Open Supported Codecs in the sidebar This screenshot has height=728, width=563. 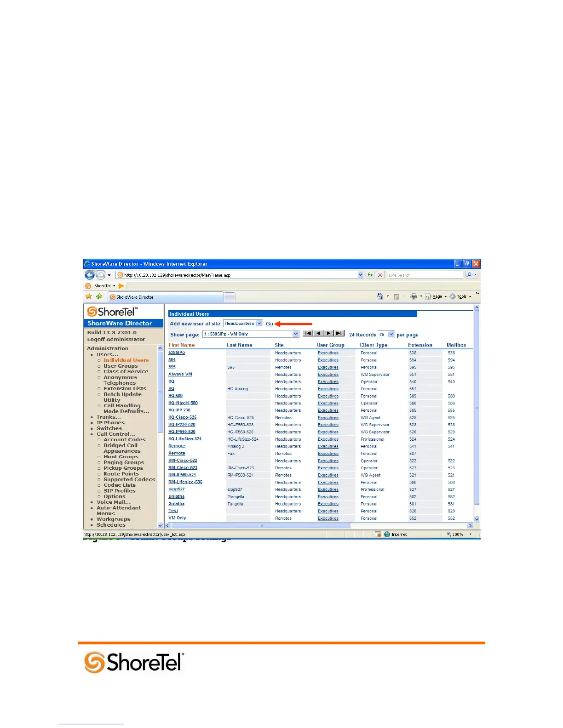tap(129, 479)
